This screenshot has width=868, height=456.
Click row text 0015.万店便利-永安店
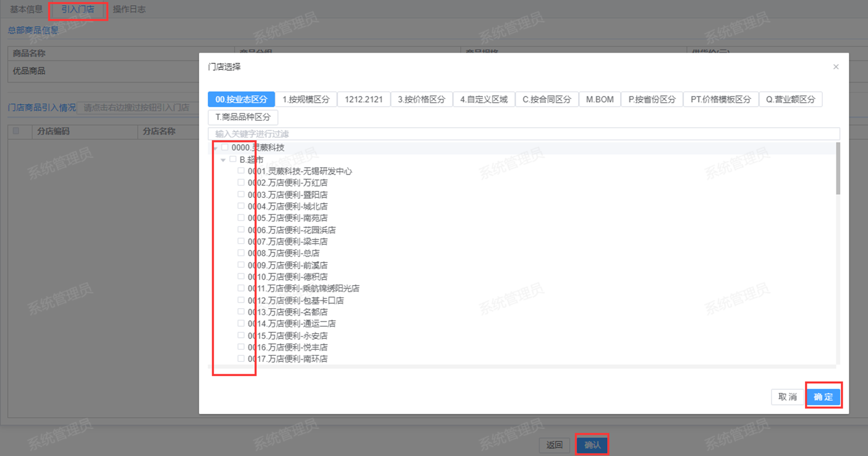[x=287, y=335]
